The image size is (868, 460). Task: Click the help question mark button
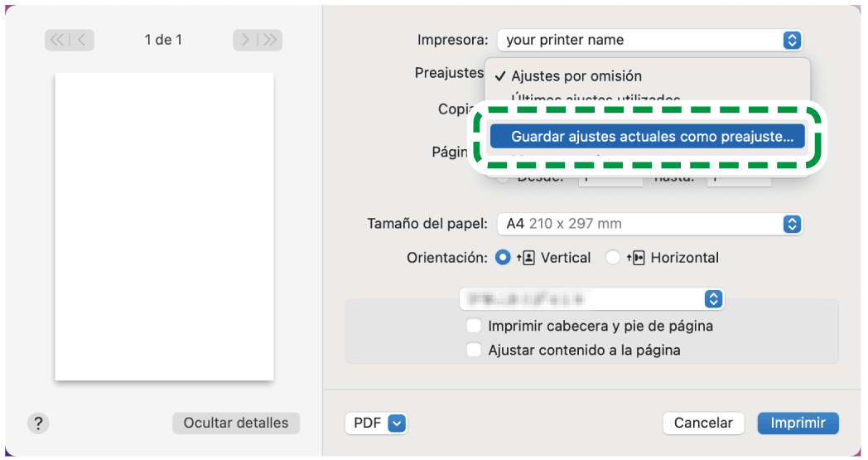click(38, 423)
